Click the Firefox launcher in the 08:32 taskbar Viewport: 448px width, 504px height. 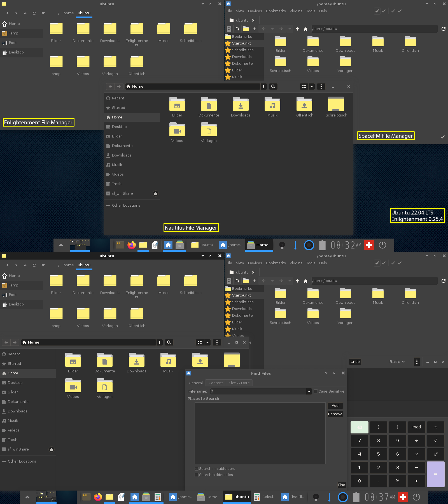tap(132, 245)
